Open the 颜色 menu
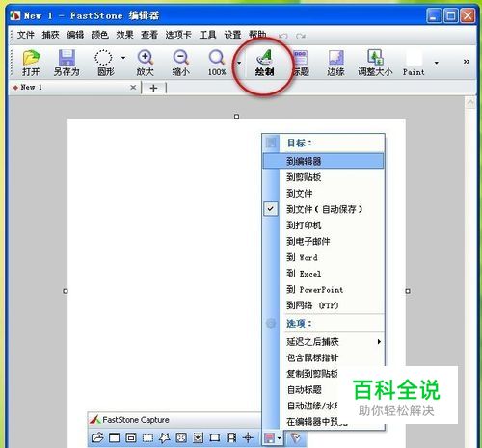 tap(100, 35)
